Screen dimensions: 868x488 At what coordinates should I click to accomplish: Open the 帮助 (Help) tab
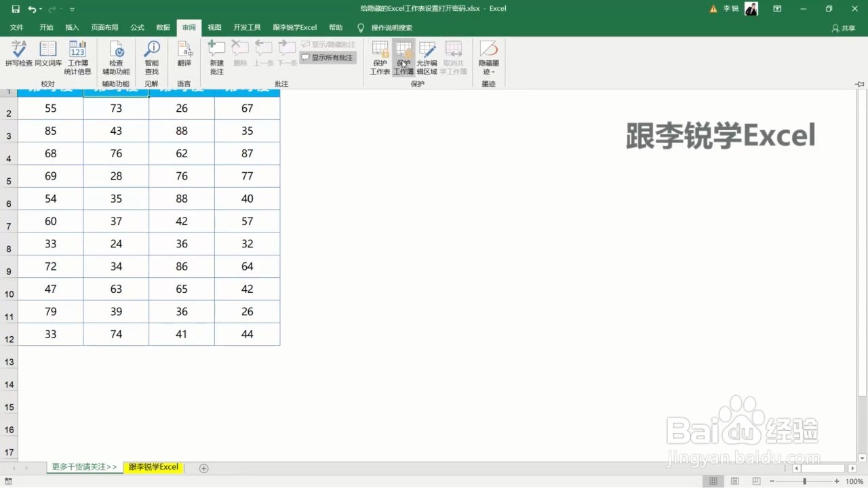[336, 28]
